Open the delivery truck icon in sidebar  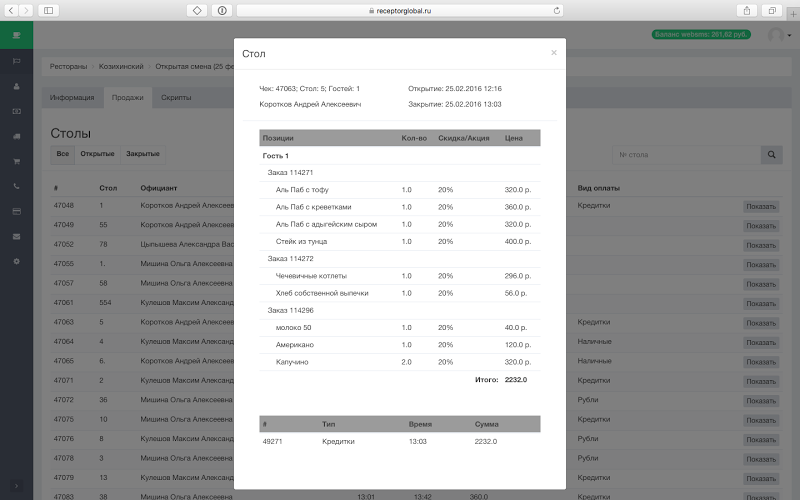(16, 136)
